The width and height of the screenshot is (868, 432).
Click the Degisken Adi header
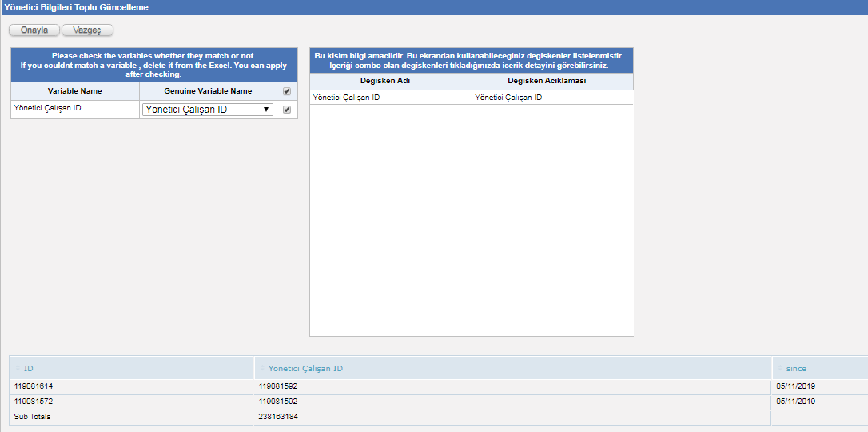coord(391,82)
